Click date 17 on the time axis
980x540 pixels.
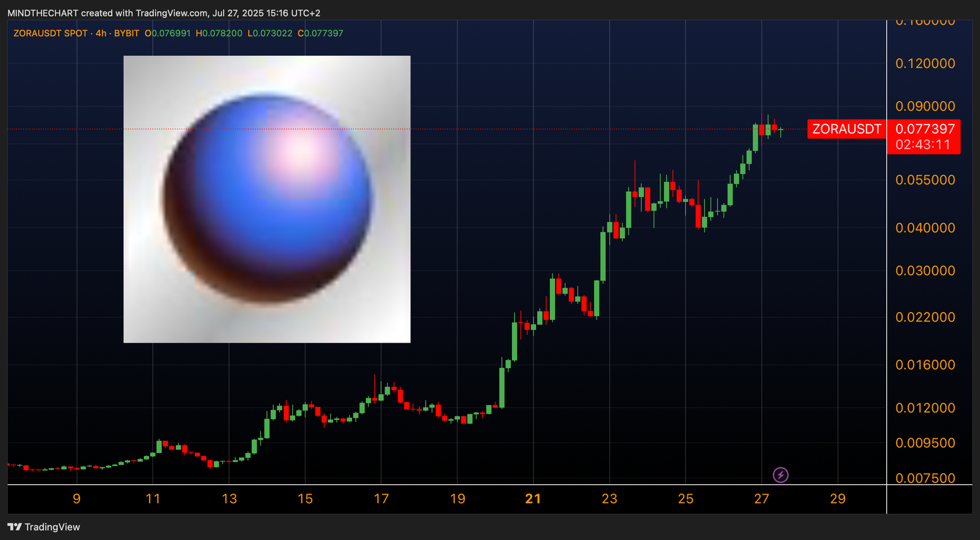click(x=381, y=499)
